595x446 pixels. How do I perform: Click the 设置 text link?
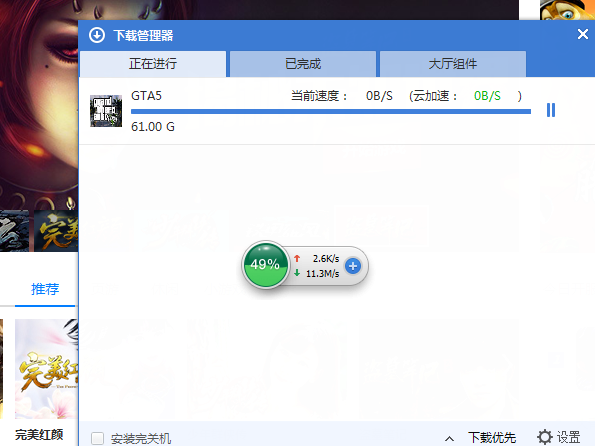(x=568, y=437)
